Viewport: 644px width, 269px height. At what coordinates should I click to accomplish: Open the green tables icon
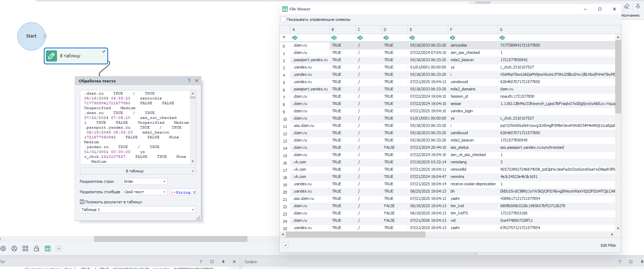click(x=48, y=248)
